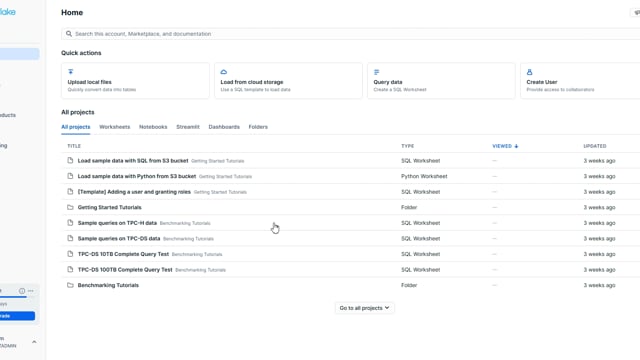Open Adding a user and granting roles template

(134, 192)
